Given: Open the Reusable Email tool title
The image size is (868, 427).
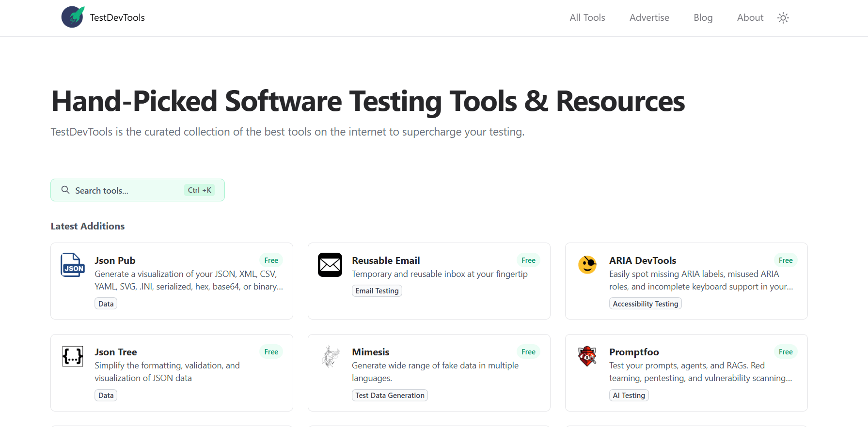Looking at the screenshot, I should (386, 260).
